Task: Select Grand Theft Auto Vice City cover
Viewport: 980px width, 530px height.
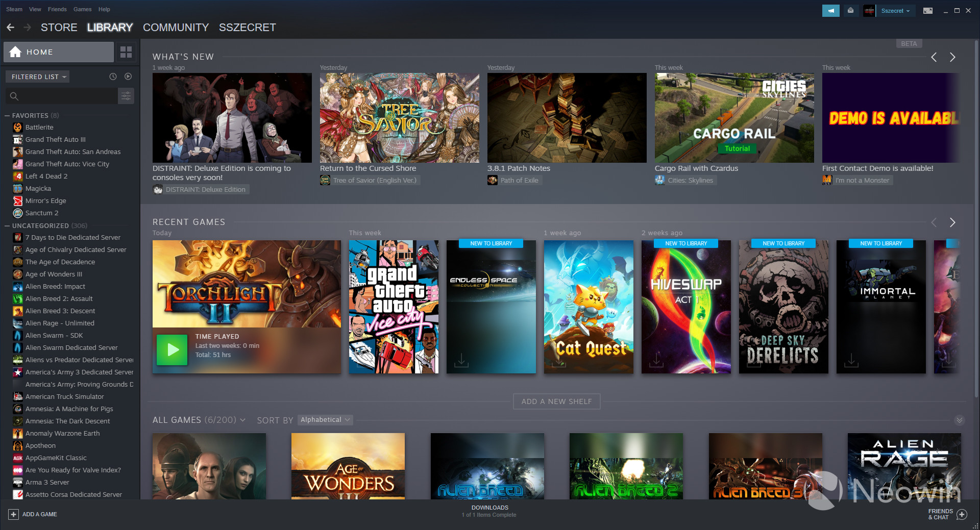Action: [x=394, y=307]
